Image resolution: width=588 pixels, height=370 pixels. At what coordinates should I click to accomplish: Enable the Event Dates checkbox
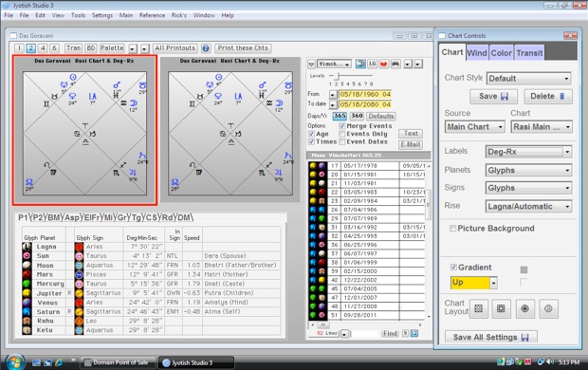tap(341, 142)
